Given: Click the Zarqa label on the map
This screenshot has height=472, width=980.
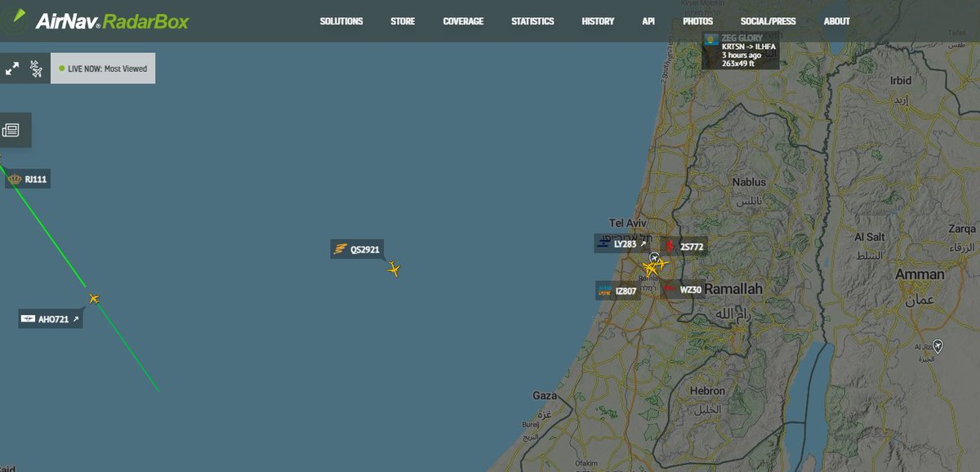Looking at the screenshot, I should click(963, 229).
